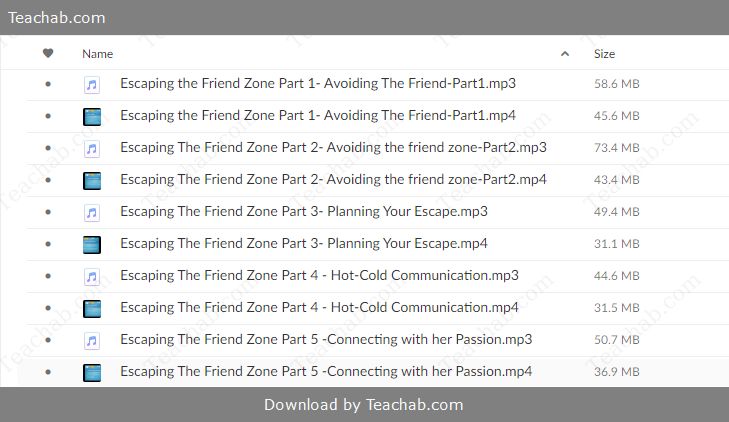This screenshot has width=729, height=422.
Task: Click the sort arrow chevron beside Name
Action: [565, 54]
